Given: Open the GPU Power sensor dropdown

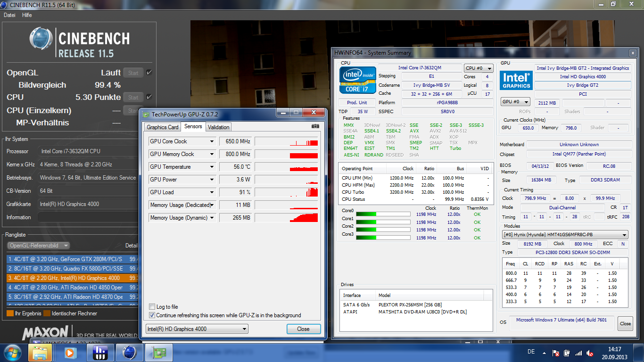Looking at the screenshot, I should point(212,180).
